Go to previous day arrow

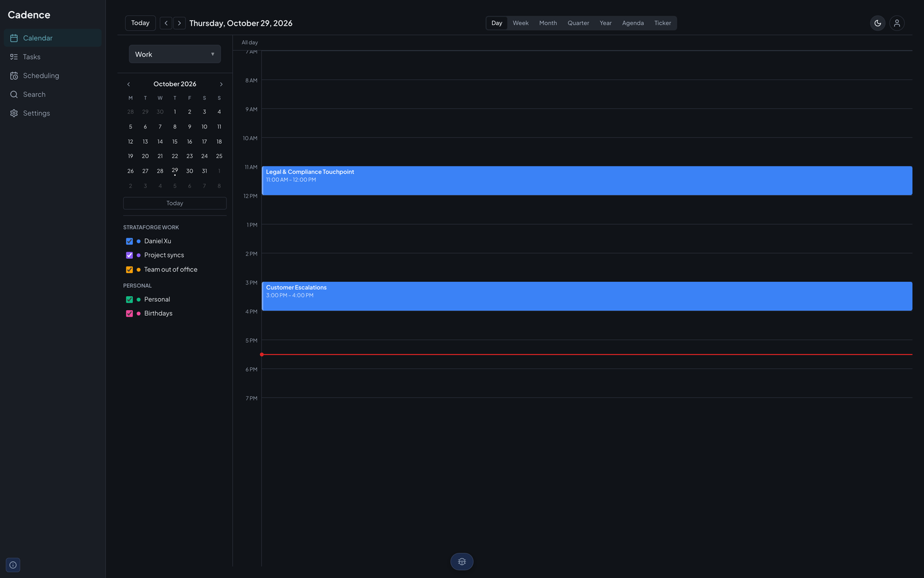pos(166,23)
